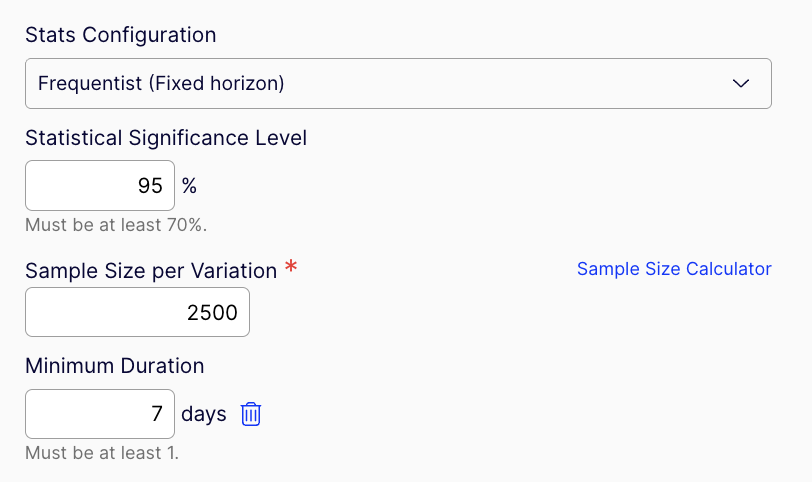The image size is (812, 482).
Task: Focus the Statistical Significance Level input field
Action: (x=100, y=186)
